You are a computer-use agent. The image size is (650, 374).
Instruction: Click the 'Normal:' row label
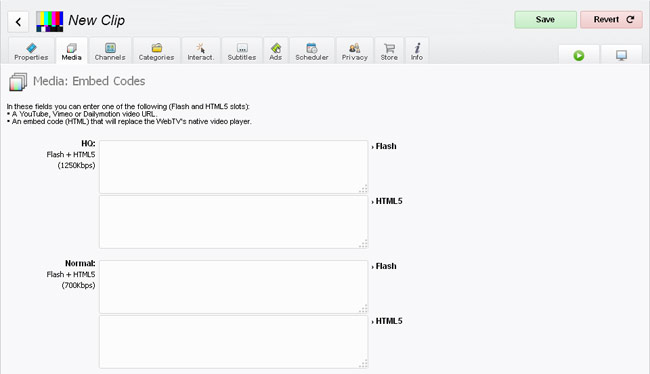click(x=80, y=263)
